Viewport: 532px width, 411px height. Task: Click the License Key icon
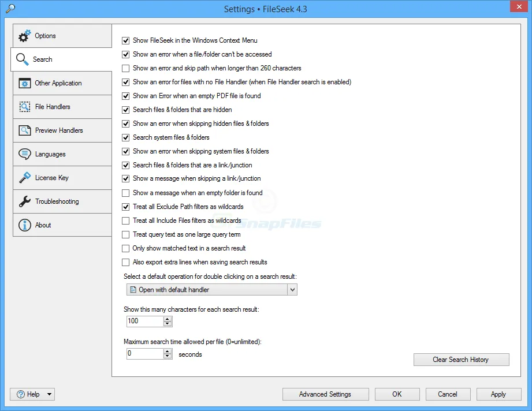click(x=24, y=177)
